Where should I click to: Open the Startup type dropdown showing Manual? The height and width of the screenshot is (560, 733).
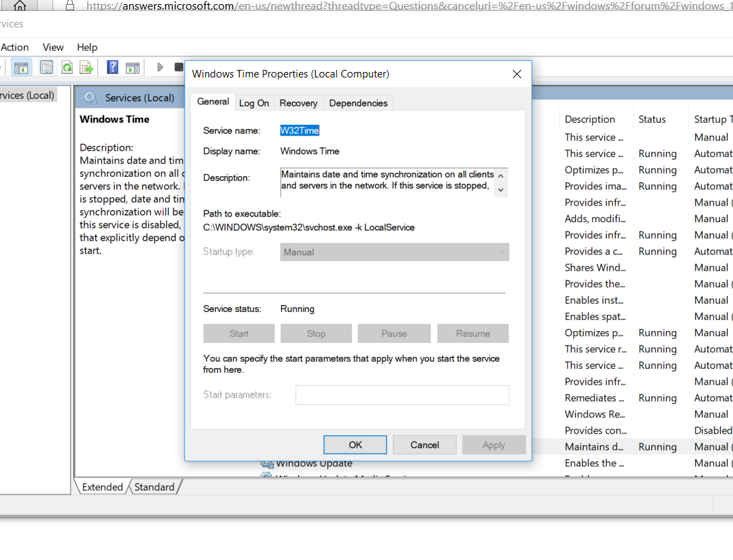point(394,252)
